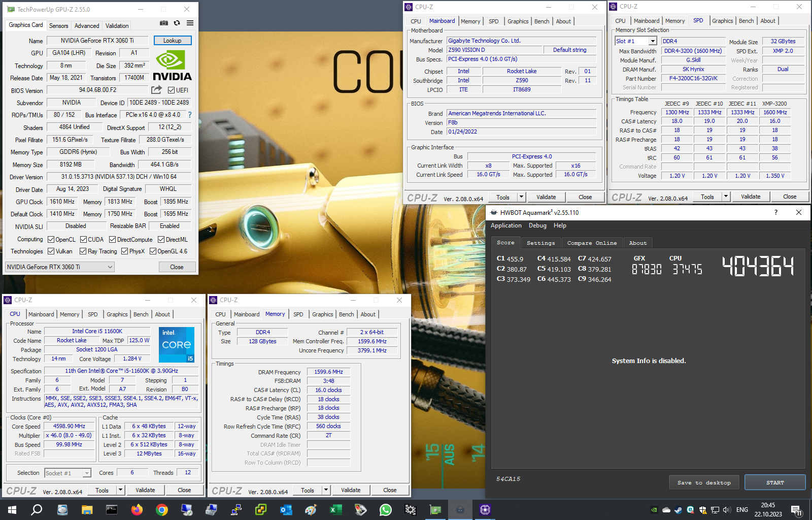The image size is (812, 520).
Task: Click the Windows Start button
Action: coord(12,510)
